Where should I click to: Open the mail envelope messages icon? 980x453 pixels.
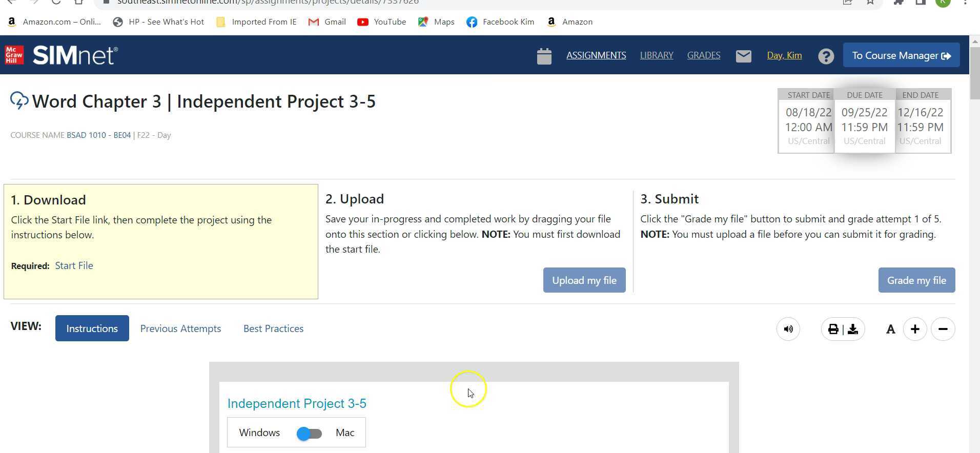pos(743,56)
